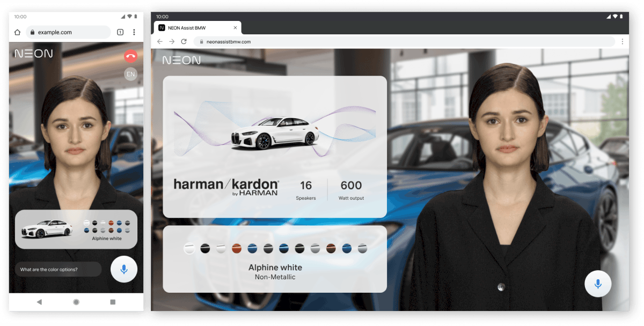
Task: Click the '600' Watt output value
Action: [351, 186]
